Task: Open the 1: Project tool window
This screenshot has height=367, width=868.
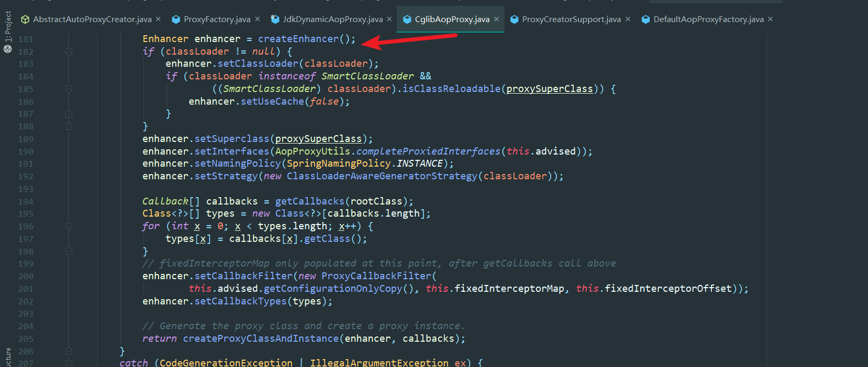Action: click(x=8, y=26)
